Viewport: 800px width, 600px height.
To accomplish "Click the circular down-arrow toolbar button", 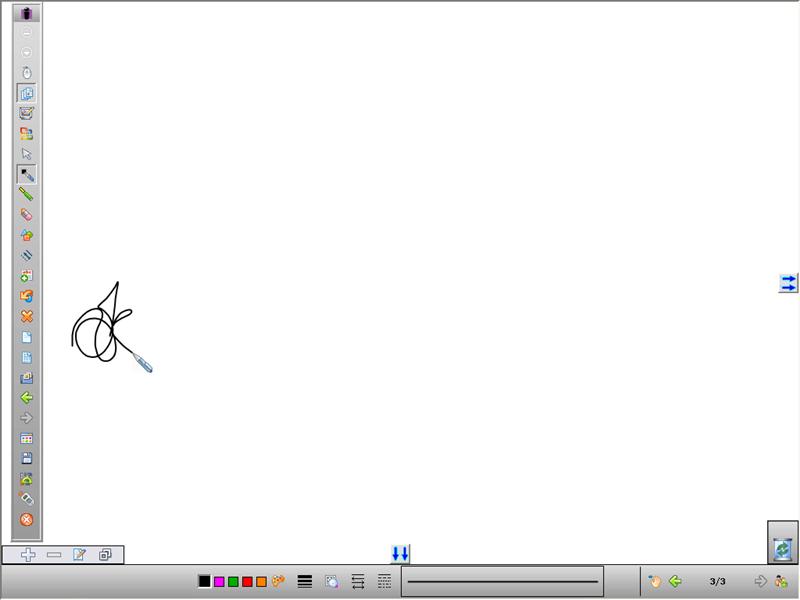I will click(x=27, y=53).
